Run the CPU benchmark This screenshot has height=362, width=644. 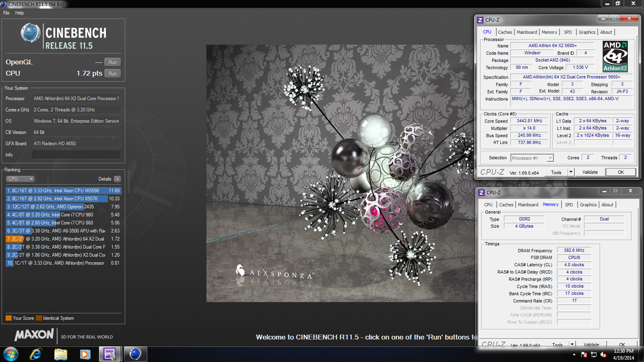pyautogui.click(x=113, y=74)
